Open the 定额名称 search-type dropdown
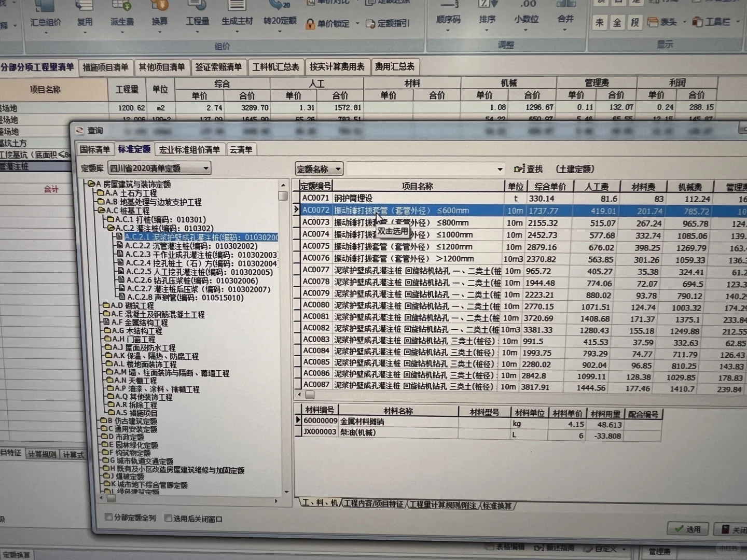 coord(338,169)
